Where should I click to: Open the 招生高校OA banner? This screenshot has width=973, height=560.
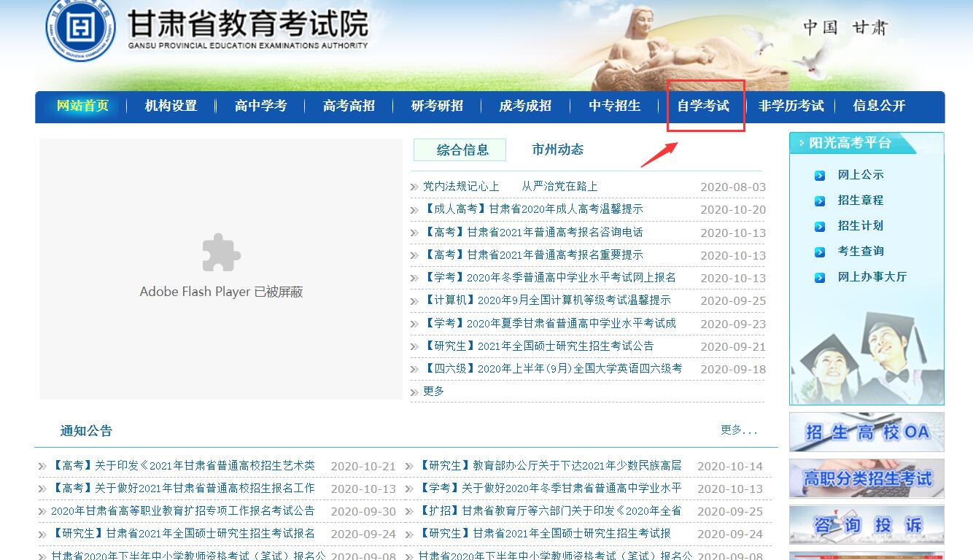coord(867,432)
